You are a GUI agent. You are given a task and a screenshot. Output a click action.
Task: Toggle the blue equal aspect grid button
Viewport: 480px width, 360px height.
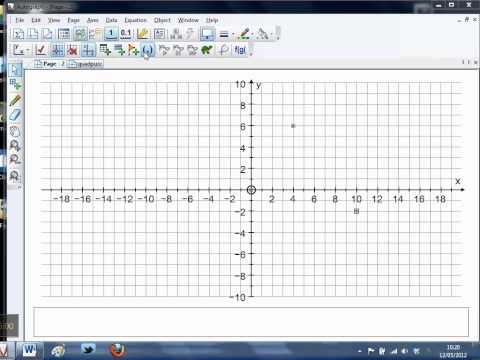tap(57, 50)
